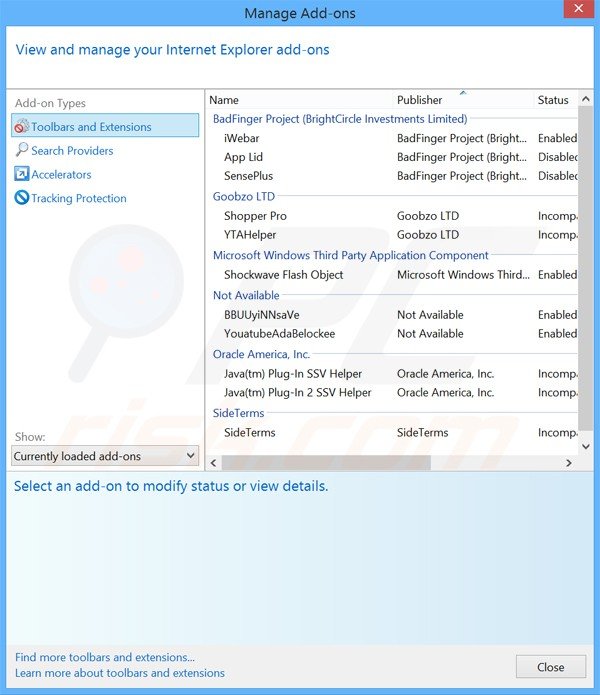
Task: Select Java(tm) Plug-In SSV Helper row
Action: (392, 374)
